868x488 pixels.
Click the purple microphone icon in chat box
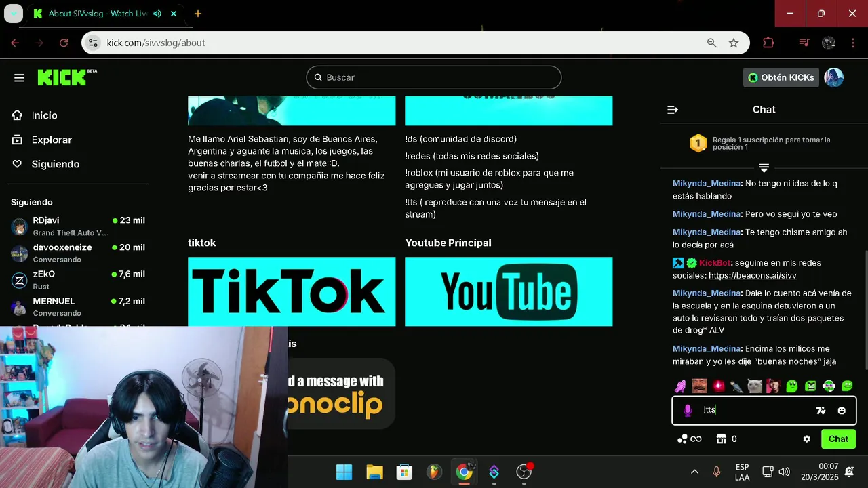click(688, 410)
